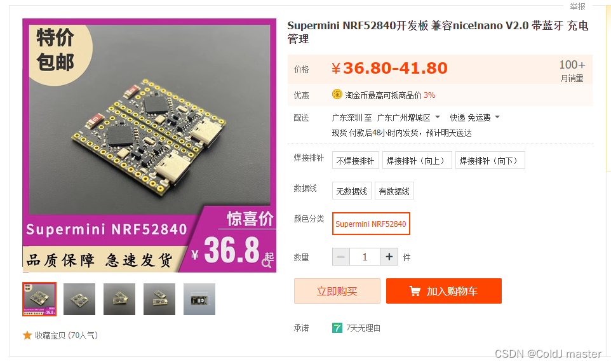The width and height of the screenshot is (611, 364).
Task: Click the star icon to favorite item
Action: click(x=27, y=335)
